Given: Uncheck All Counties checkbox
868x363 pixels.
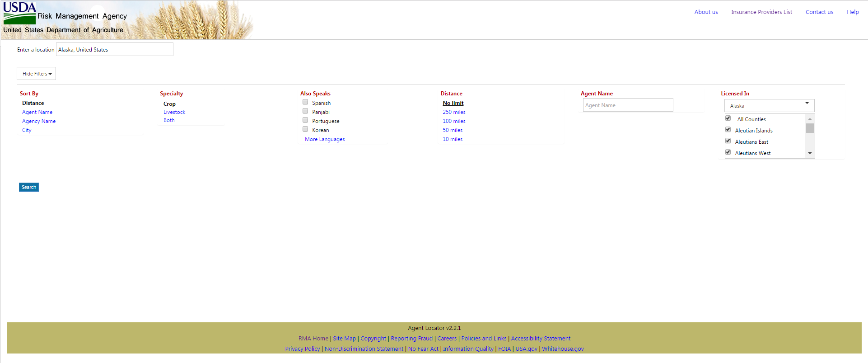Looking at the screenshot, I should [x=728, y=118].
